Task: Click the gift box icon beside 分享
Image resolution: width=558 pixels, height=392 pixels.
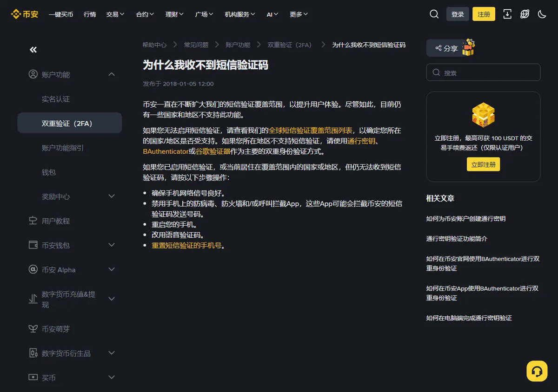Action: [468, 47]
